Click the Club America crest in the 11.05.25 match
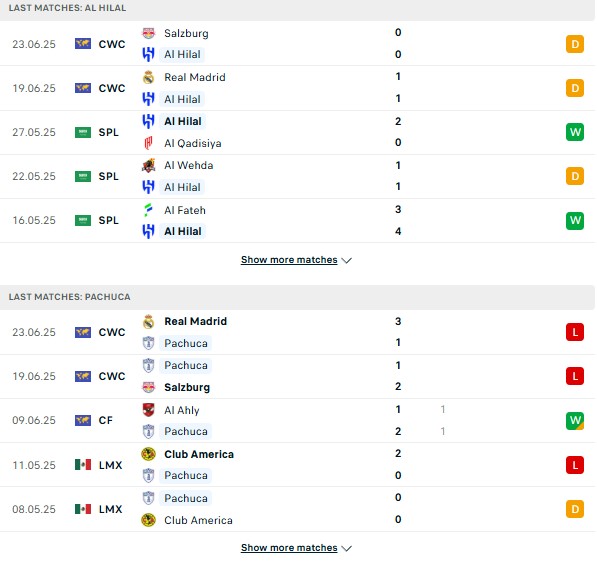The width and height of the screenshot is (597, 563). click(148, 454)
